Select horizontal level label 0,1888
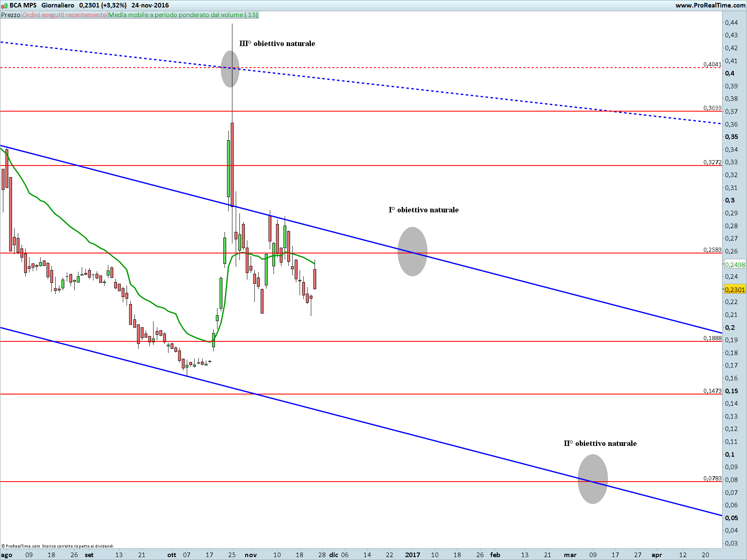 (x=712, y=338)
